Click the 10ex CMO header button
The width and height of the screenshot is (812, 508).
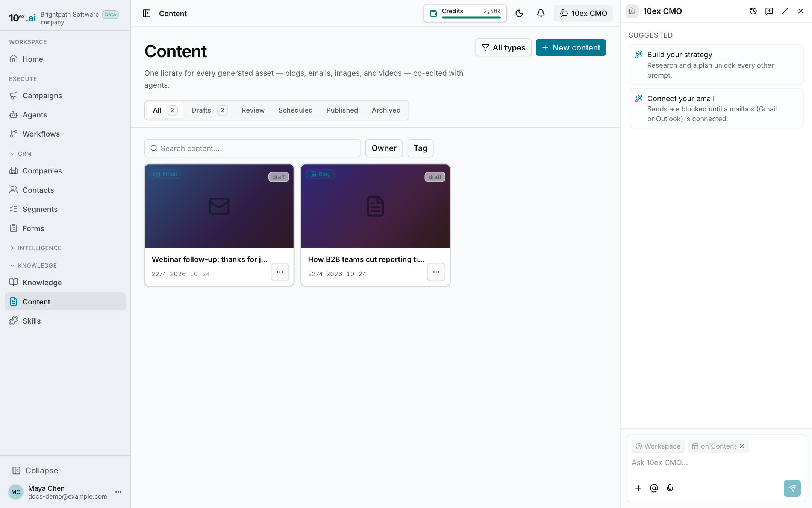point(583,14)
